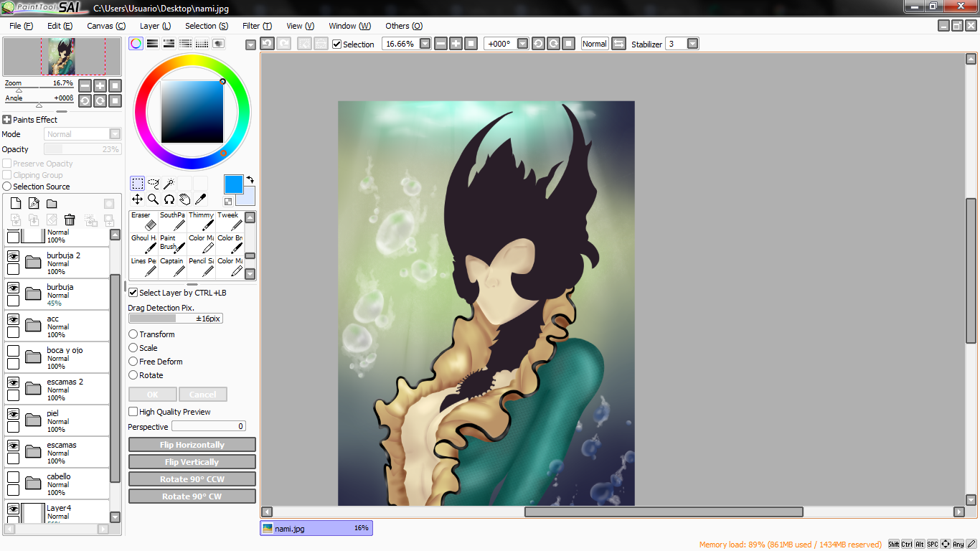The image size is (980, 551).
Task: Zoom in using navigator plus button
Action: pyautogui.click(x=100, y=85)
